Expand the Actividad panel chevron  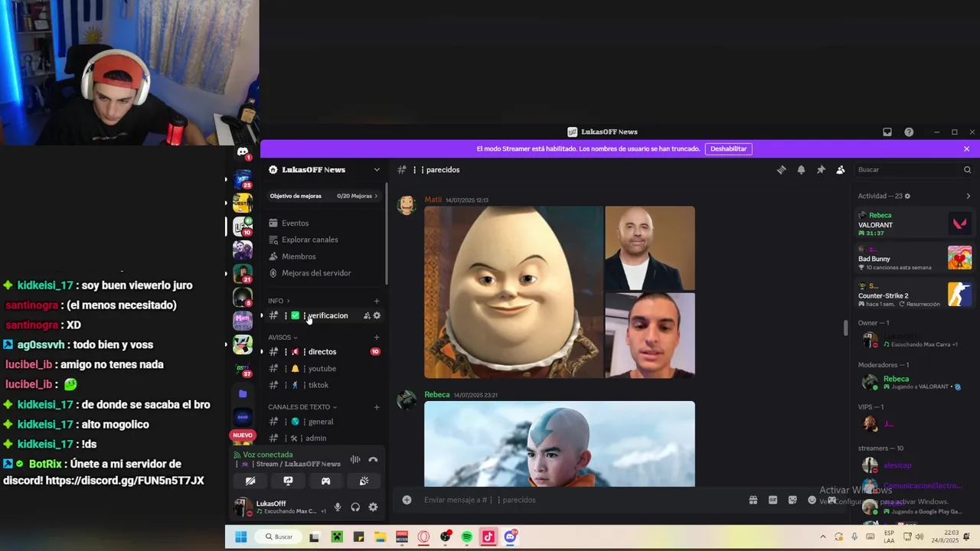[x=968, y=196]
